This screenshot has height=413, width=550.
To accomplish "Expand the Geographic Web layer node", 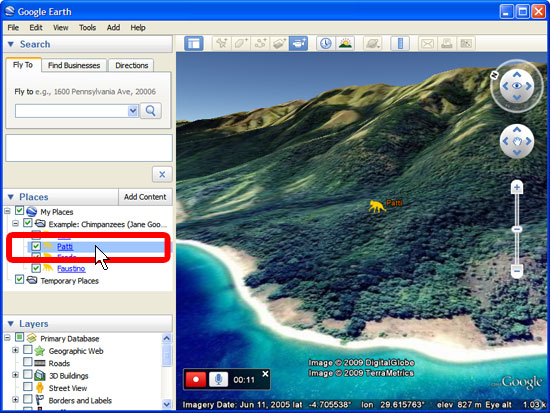I will [x=15, y=350].
